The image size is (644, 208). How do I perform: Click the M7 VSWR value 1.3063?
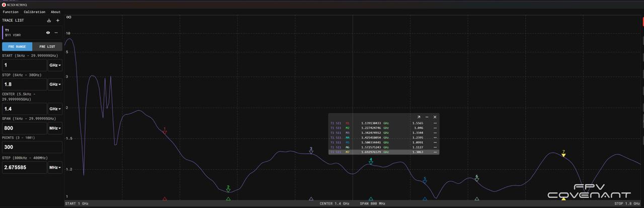tap(418, 152)
